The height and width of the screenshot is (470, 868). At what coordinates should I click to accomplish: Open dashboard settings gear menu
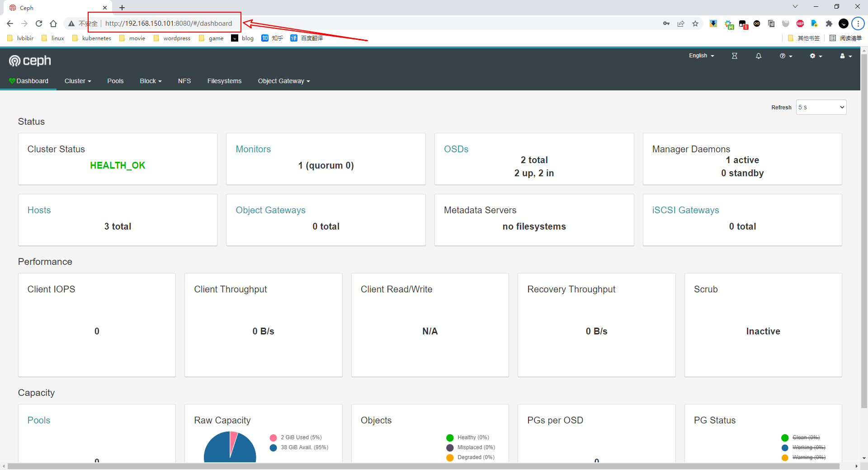pos(815,56)
